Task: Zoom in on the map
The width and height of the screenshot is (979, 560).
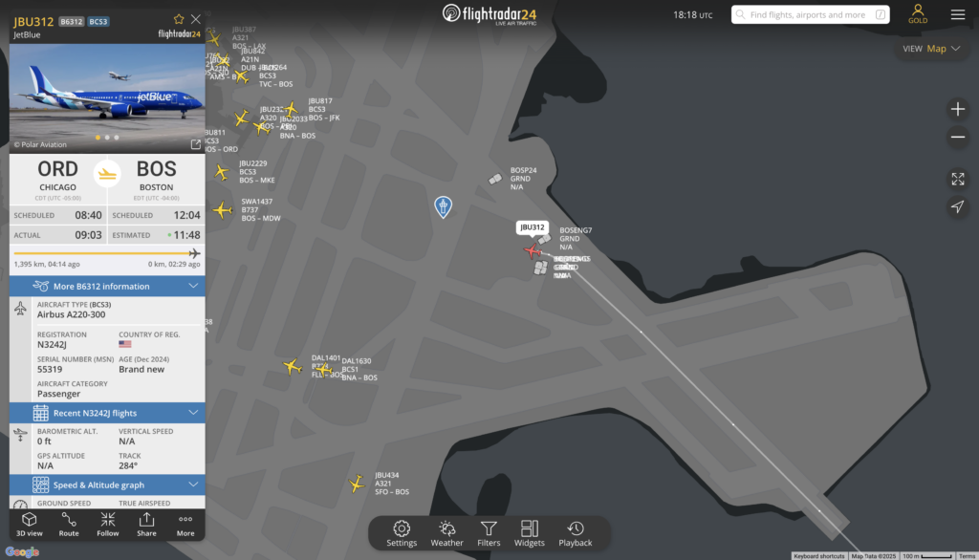Action: tap(958, 109)
